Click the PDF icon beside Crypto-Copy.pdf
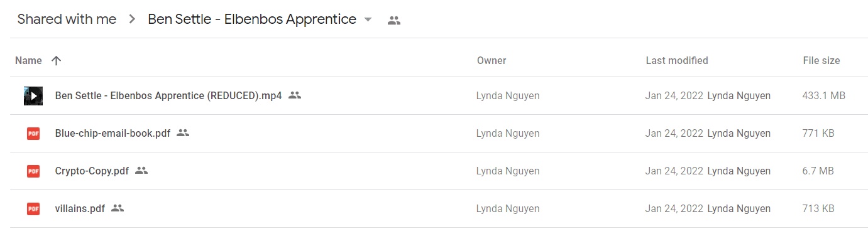The height and width of the screenshot is (229, 868). (x=33, y=171)
